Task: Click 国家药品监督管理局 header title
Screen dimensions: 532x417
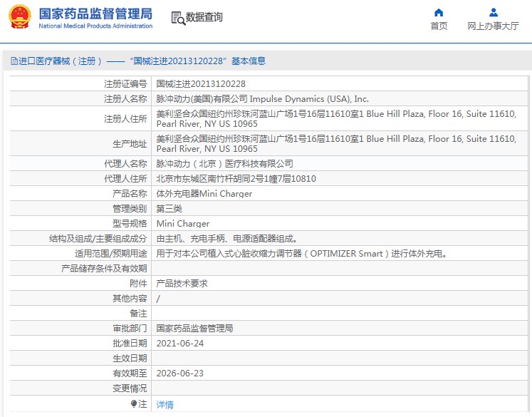Action: coord(95,14)
